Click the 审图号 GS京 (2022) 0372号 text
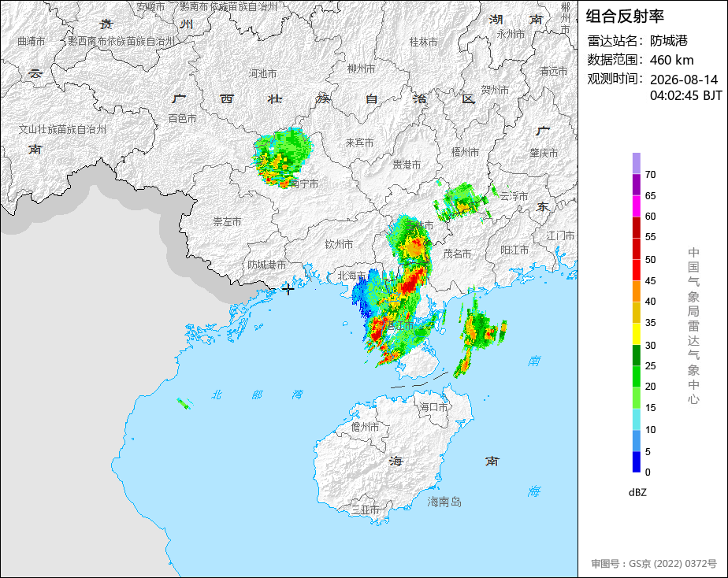The width and height of the screenshot is (728, 578). pyautogui.click(x=654, y=564)
